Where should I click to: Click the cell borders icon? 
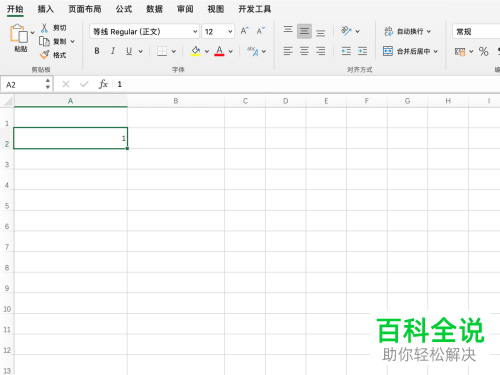point(162,51)
